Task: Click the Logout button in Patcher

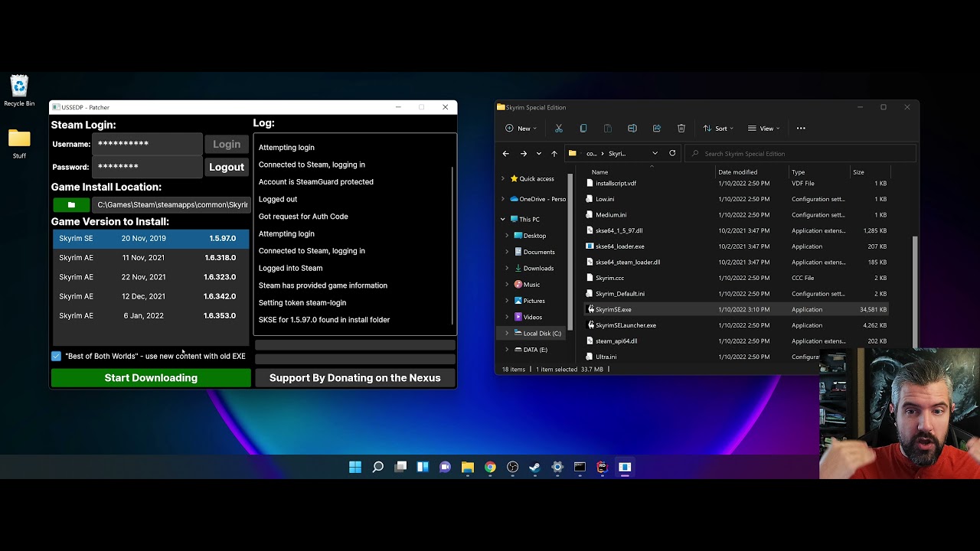Action: pos(227,167)
